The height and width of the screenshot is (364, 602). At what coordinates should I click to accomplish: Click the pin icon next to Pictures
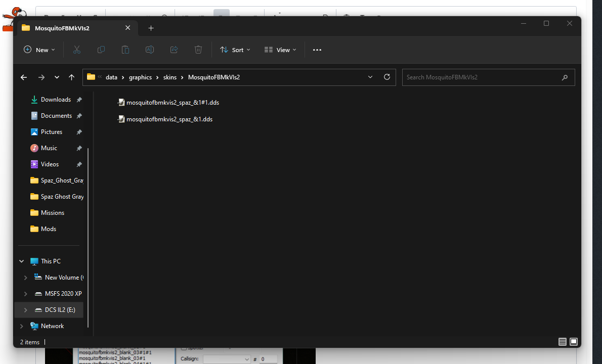click(x=79, y=132)
